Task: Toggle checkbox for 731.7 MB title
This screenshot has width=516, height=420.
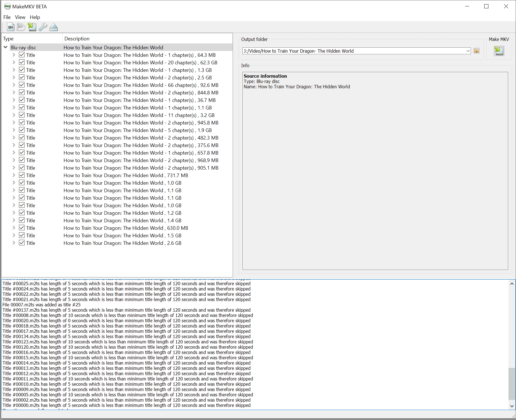Action: pos(22,175)
